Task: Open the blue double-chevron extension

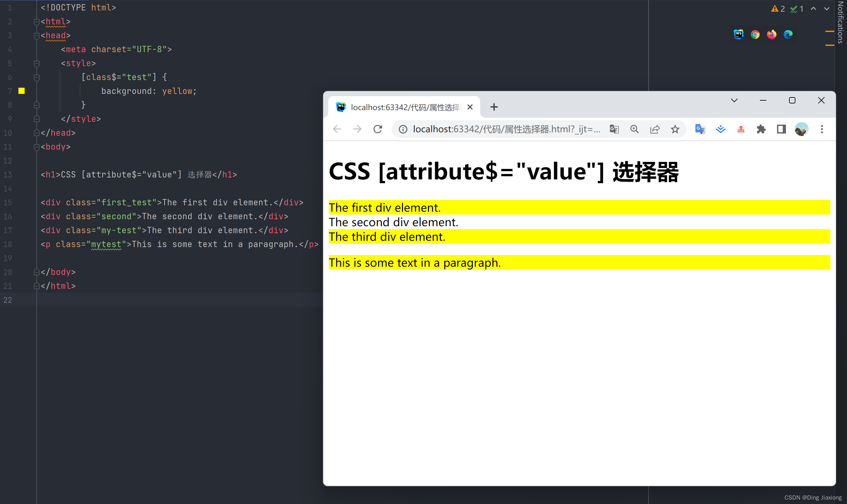Action: [x=721, y=129]
